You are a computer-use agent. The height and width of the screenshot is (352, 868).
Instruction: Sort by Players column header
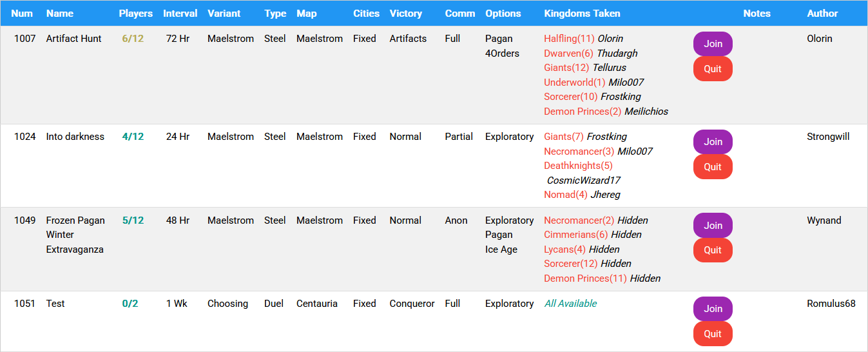136,14
